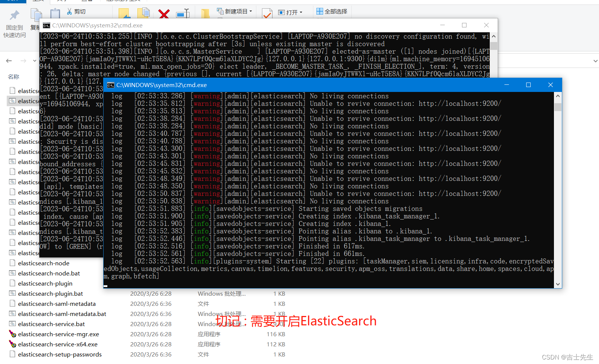Viewport: 599px width, 364px height.
Task: Expand the address bar history chevron at far right
Action: coord(595,61)
